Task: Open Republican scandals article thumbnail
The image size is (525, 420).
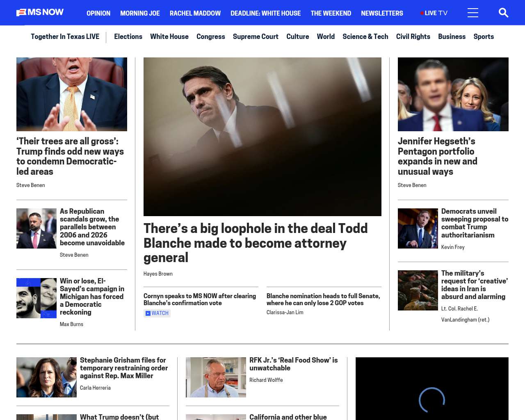Action: [37, 228]
